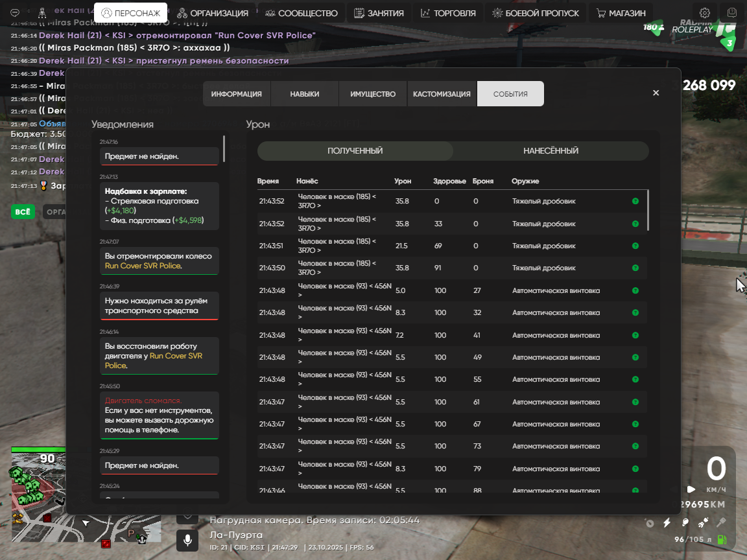Open the Организация top menu
The image size is (747, 560).
point(213,13)
